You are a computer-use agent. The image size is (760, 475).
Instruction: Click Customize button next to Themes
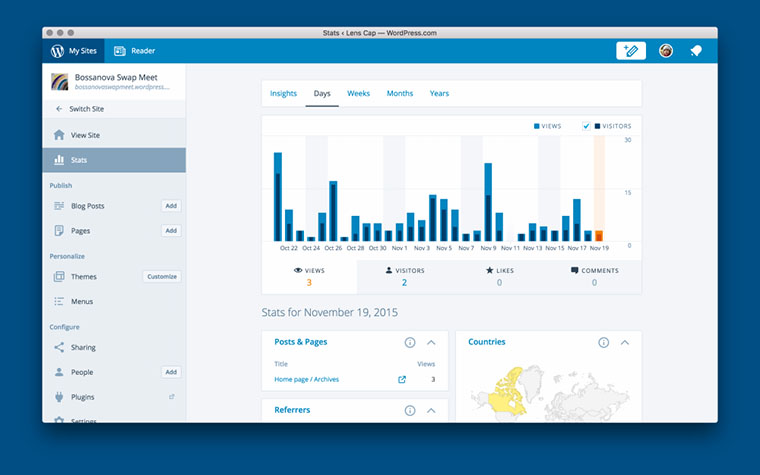[161, 277]
